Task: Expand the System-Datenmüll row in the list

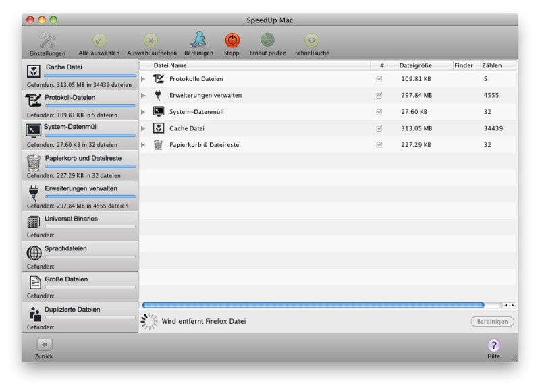Action: (x=143, y=112)
